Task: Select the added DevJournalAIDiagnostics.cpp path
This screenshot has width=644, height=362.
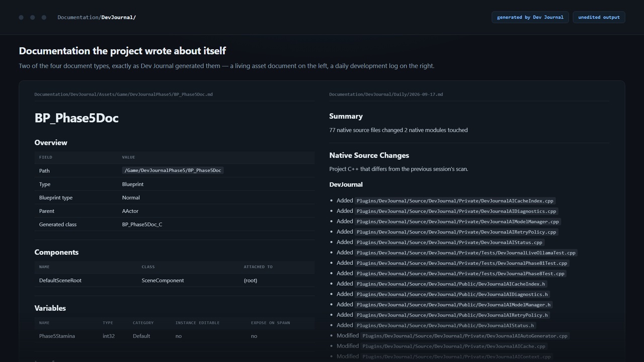Action: 456,211
